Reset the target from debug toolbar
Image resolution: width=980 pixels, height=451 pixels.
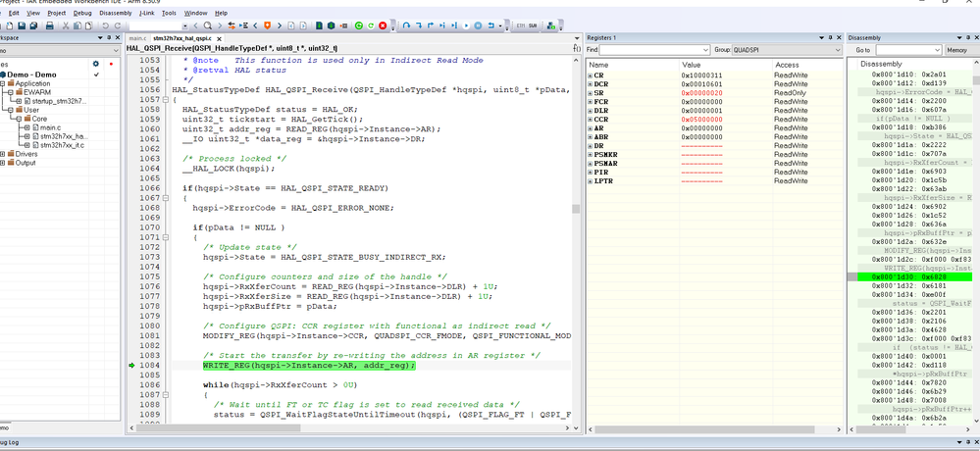(x=491, y=25)
